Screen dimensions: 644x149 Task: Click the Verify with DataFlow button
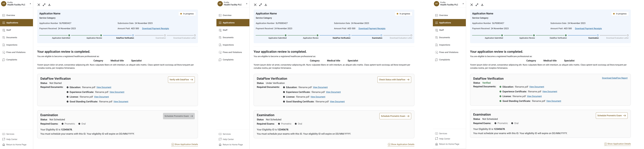tap(181, 80)
